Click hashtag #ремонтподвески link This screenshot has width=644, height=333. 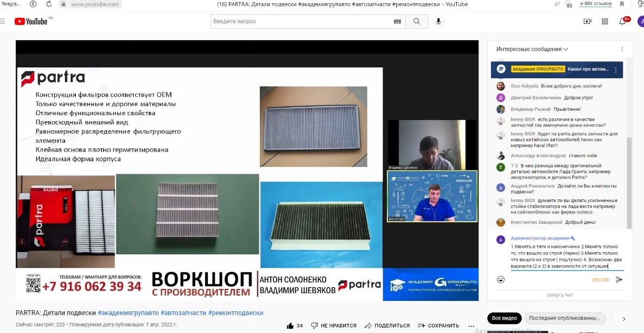coord(236,313)
